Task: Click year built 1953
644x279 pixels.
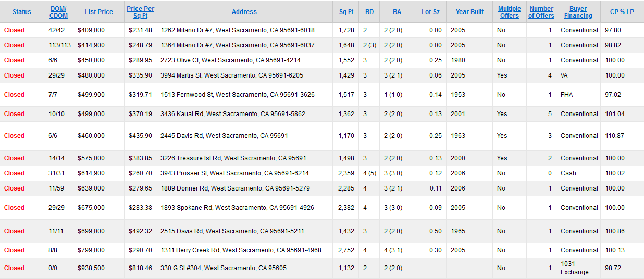Action: tap(459, 95)
